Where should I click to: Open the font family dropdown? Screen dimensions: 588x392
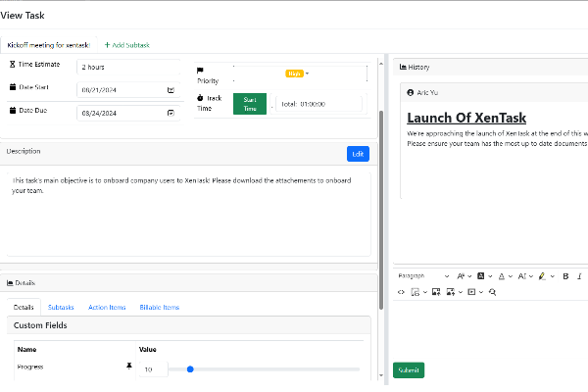tap(465, 276)
